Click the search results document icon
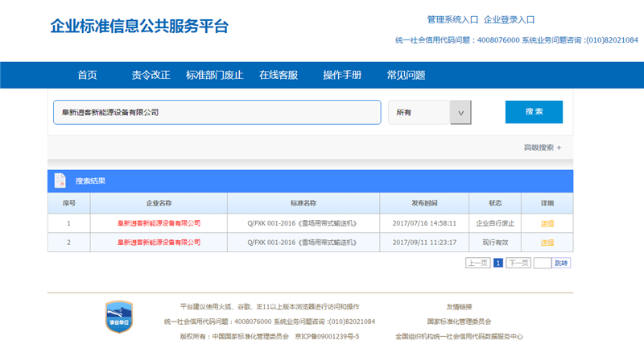Image resolution: width=644 pixels, height=353 pixels. pyautogui.click(x=60, y=181)
